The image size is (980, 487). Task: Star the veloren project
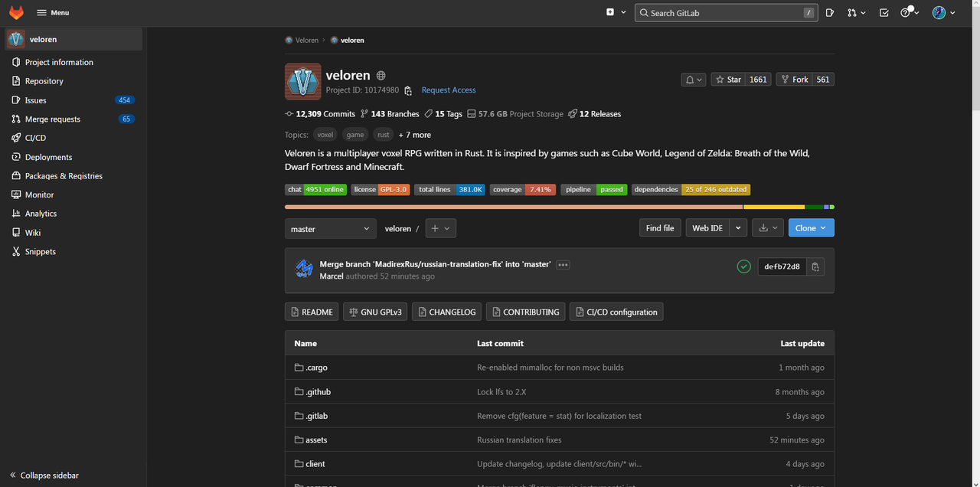point(727,80)
